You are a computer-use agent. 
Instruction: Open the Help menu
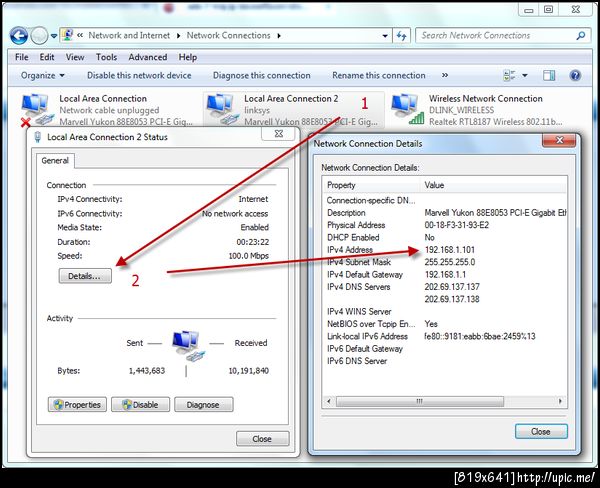point(188,57)
